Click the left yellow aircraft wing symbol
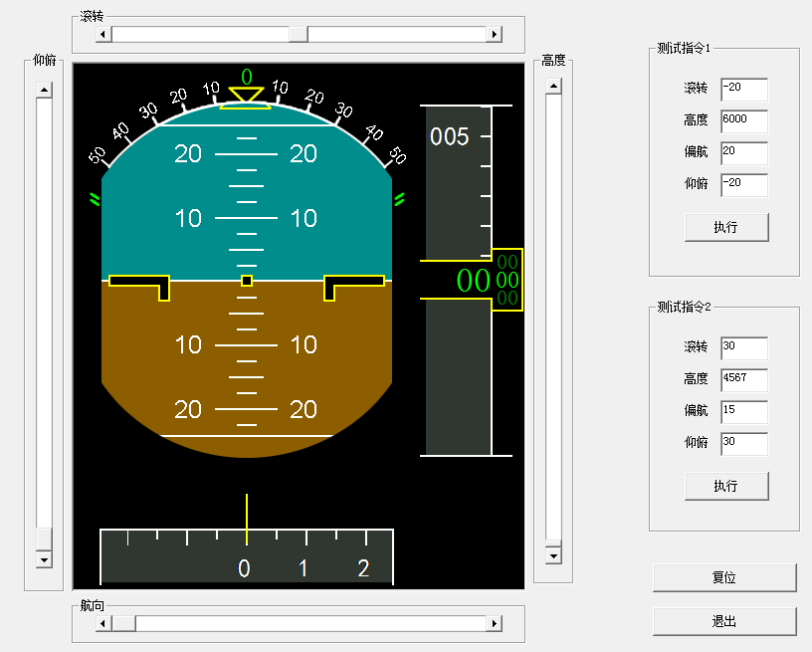The image size is (812, 652). [140, 288]
